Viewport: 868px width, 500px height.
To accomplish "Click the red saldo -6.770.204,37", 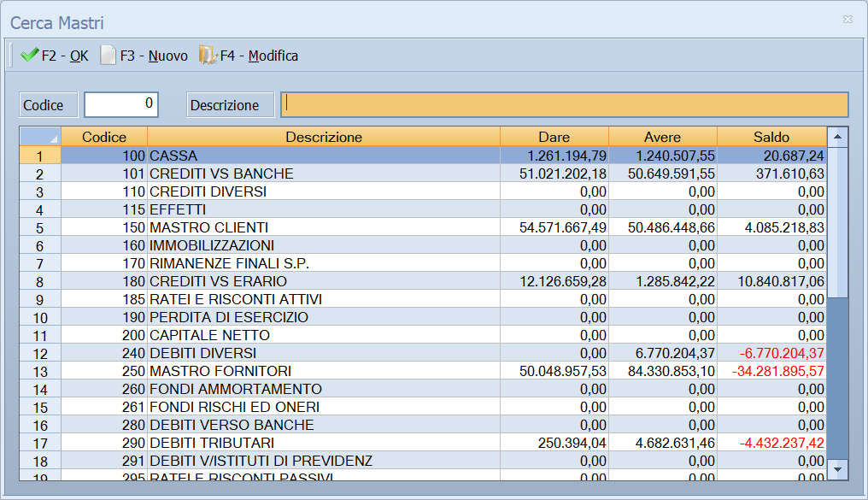I will click(x=782, y=353).
